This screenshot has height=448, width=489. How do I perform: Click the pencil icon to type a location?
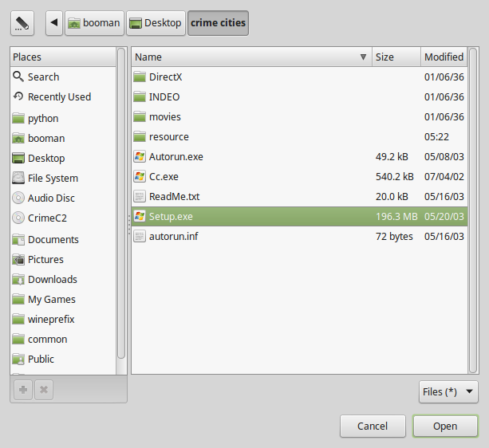coord(22,23)
